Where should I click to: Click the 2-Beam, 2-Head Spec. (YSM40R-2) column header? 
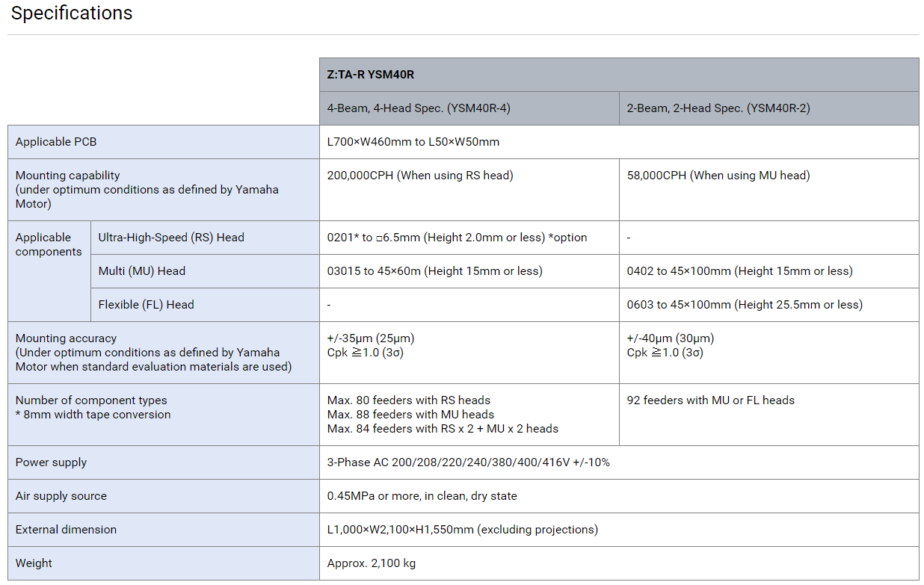(x=769, y=108)
